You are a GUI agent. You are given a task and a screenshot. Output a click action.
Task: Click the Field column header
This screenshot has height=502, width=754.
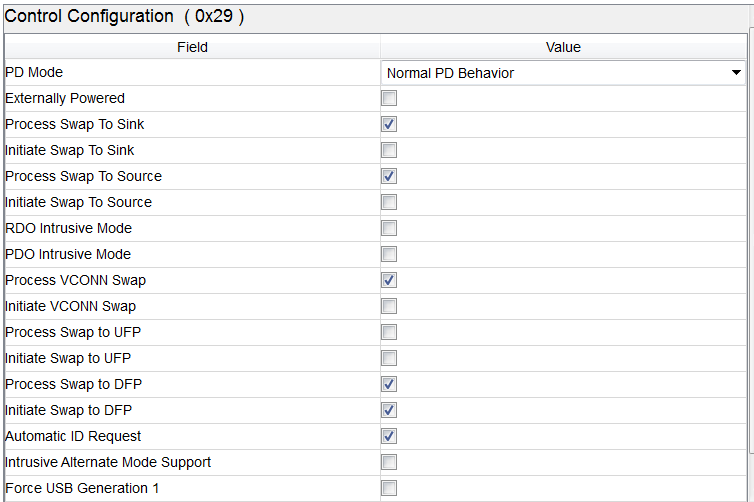(x=192, y=47)
